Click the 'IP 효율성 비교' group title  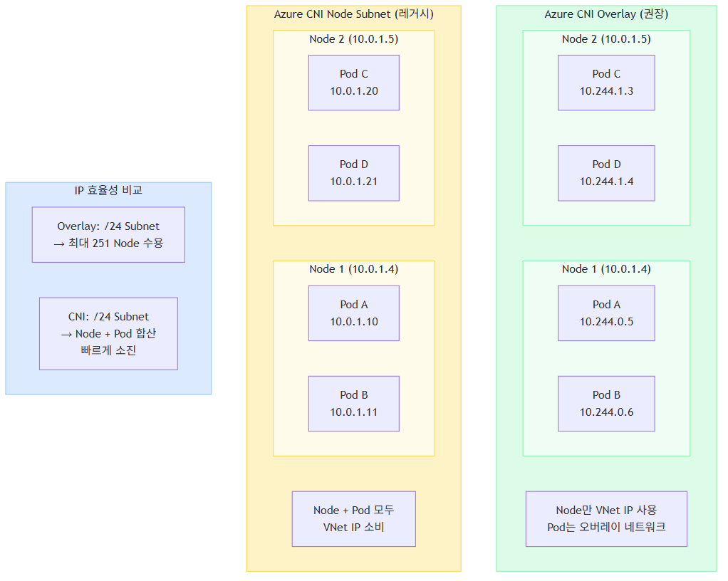coord(108,190)
